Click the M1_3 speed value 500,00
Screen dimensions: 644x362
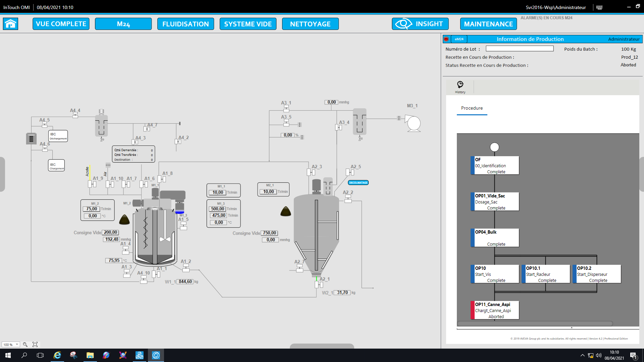point(218,209)
